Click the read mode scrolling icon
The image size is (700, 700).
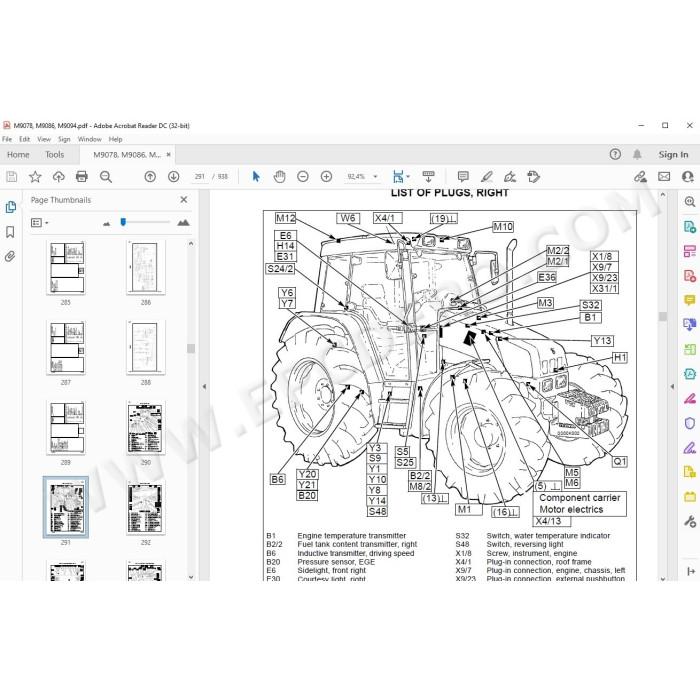click(428, 177)
